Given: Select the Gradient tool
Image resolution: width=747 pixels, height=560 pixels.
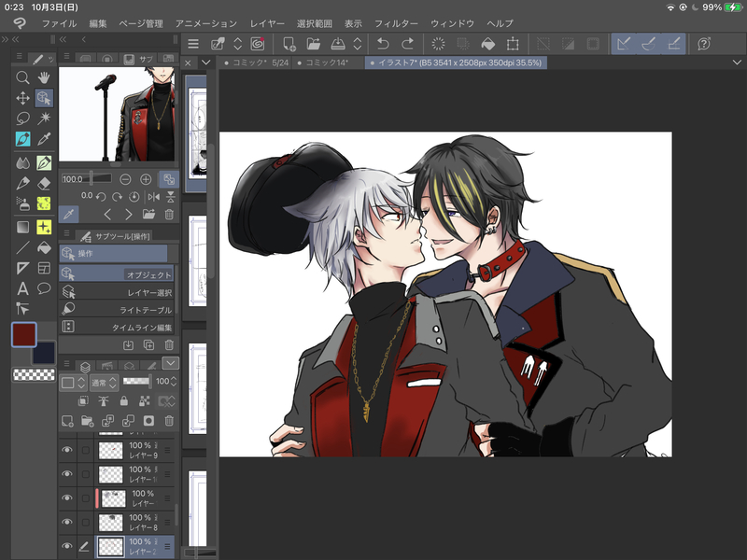Looking at the screenshot, I should click(x=22, y=227).
